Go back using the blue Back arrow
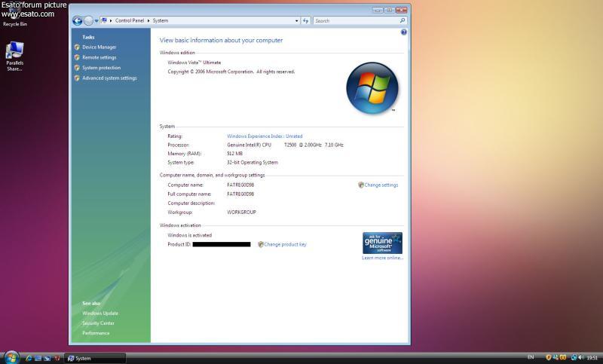The image size is (603, 364). (78, 21)
